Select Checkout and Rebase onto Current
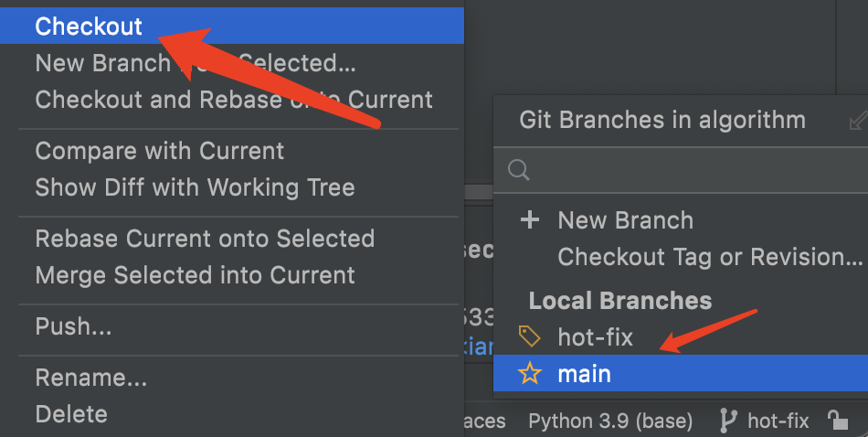 pos(233,99)
